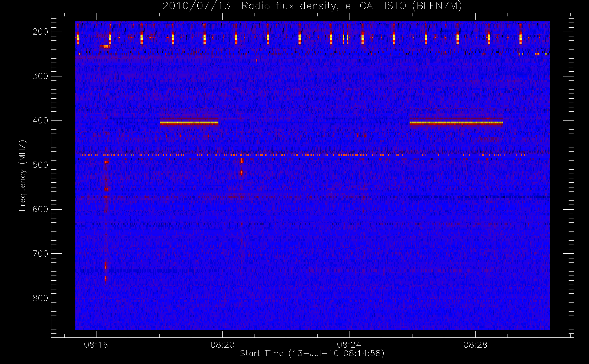Screen dimensions: 589x364
Task: Select the 800 frequency tick label
Action: click(40, 298)
